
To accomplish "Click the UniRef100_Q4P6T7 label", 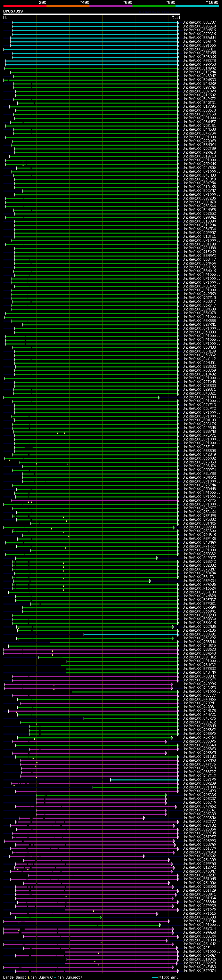I will click(x=199, y=508).
